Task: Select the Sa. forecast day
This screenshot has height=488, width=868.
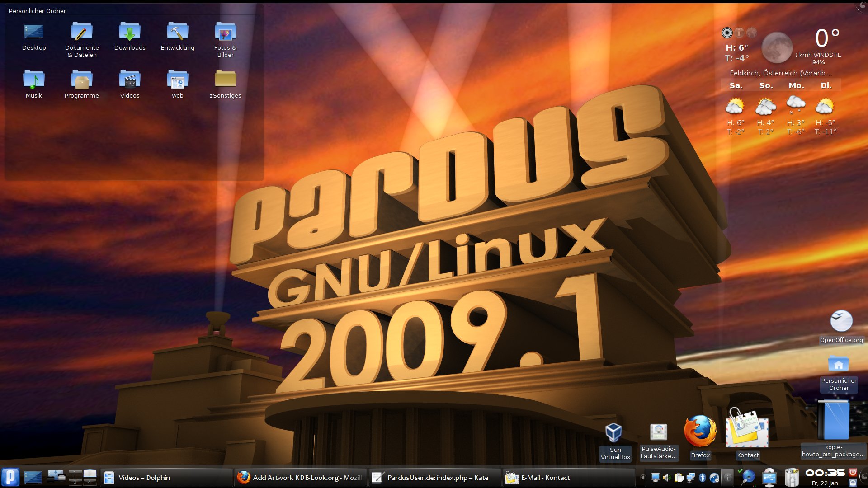Action: 736,85
